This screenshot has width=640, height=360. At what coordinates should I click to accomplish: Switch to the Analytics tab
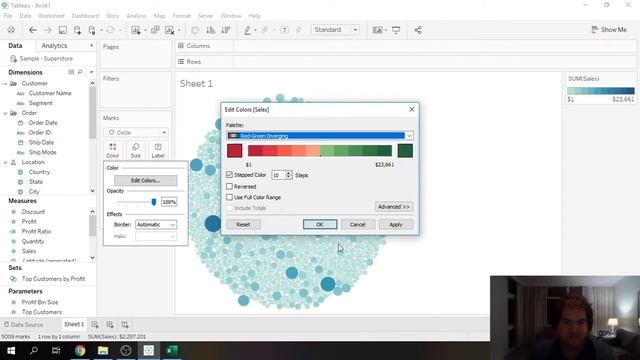54,46
